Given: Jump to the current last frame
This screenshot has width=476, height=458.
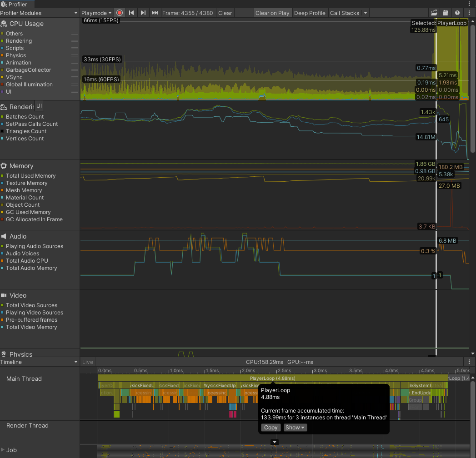Looking at the screenshot, I should (x=155, y=13).
